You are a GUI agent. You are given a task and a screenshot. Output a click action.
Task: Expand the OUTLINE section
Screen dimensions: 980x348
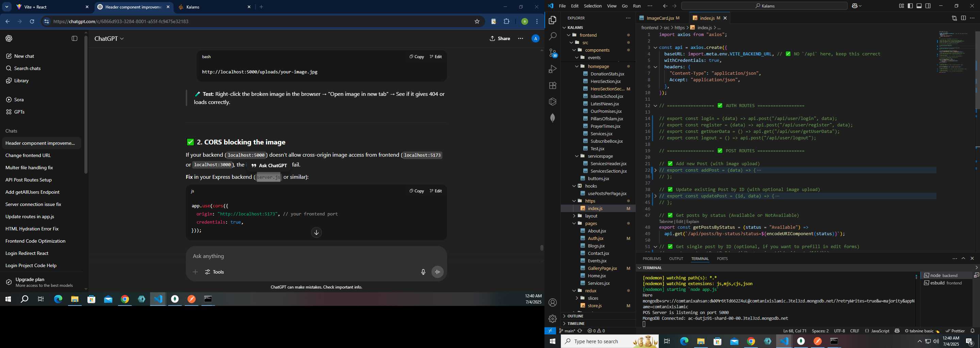[x=598, y=316]
